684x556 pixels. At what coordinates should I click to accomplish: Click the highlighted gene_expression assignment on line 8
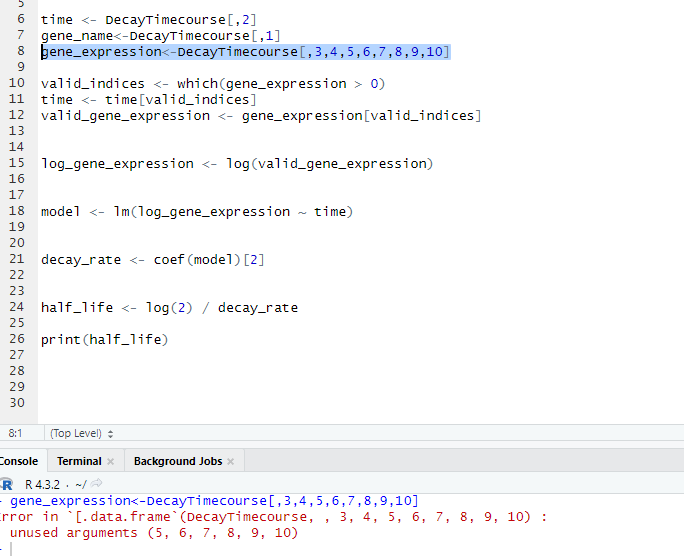[x=246, y=52]
